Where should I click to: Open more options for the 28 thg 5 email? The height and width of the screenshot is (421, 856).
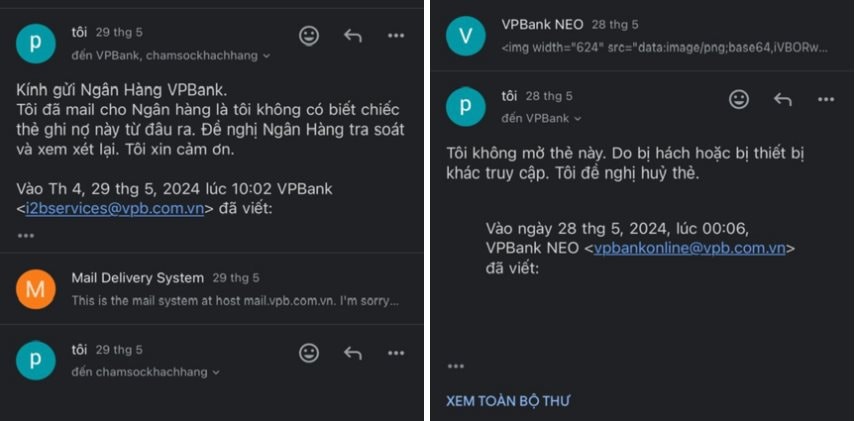coord(826,99)
